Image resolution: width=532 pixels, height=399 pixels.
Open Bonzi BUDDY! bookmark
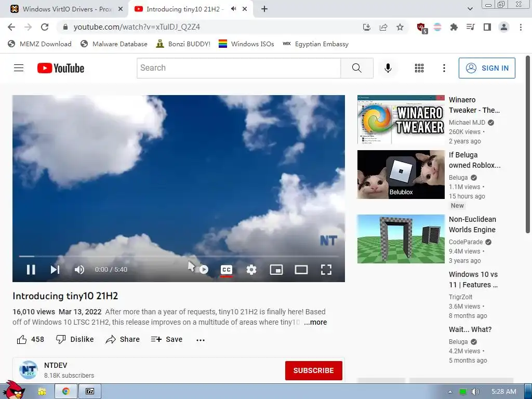coord(183,44)
